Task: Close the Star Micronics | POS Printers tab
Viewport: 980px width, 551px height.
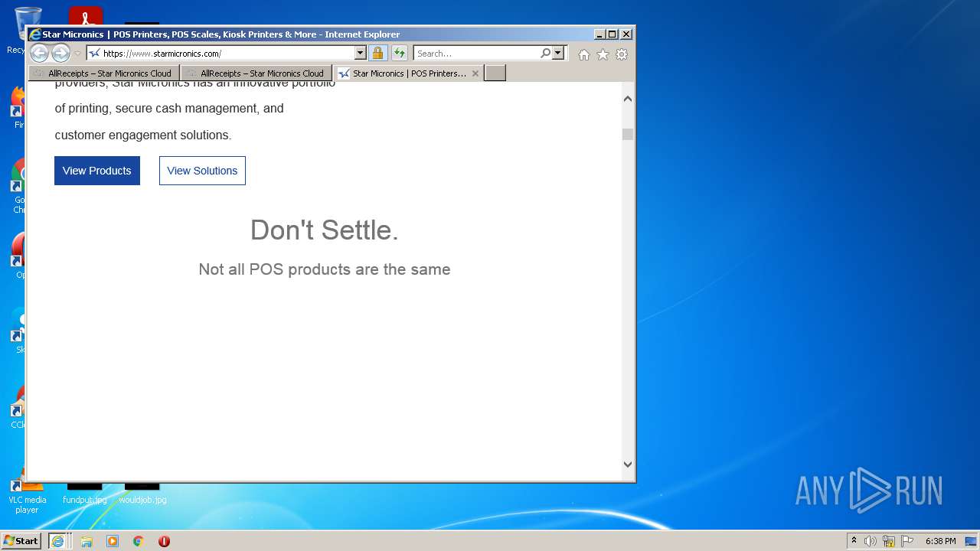Action: coord(475,73)
